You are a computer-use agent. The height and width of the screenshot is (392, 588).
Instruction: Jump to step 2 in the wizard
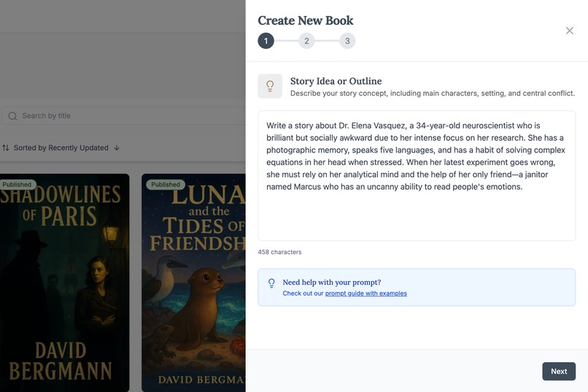[306, 41]
